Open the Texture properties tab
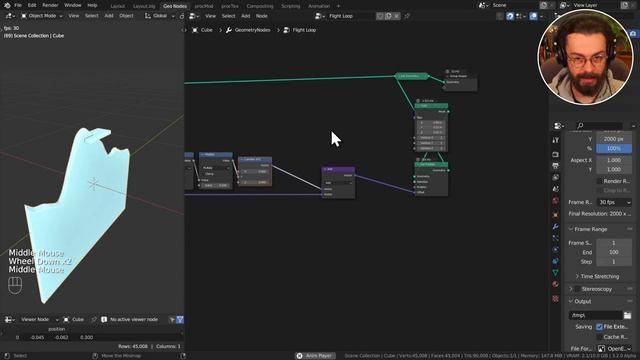 (556, 299)
